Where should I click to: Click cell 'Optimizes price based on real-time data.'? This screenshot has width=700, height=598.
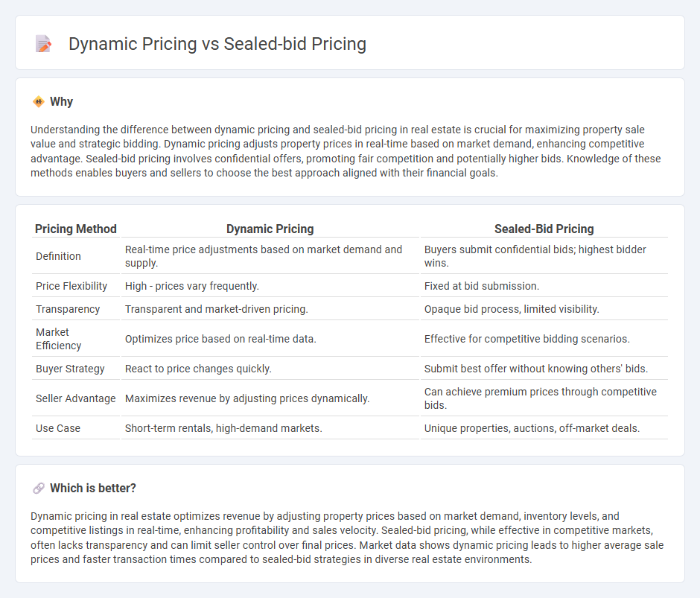coord(270,339)
